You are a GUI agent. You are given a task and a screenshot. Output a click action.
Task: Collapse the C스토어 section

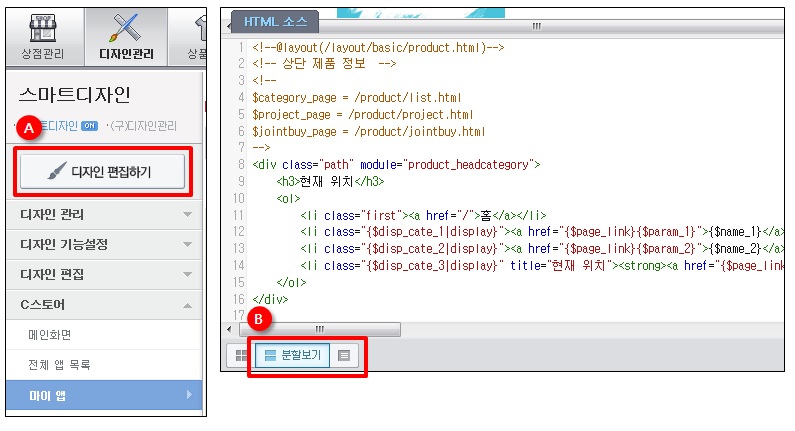pyautogui.click(x=104, y=305)
